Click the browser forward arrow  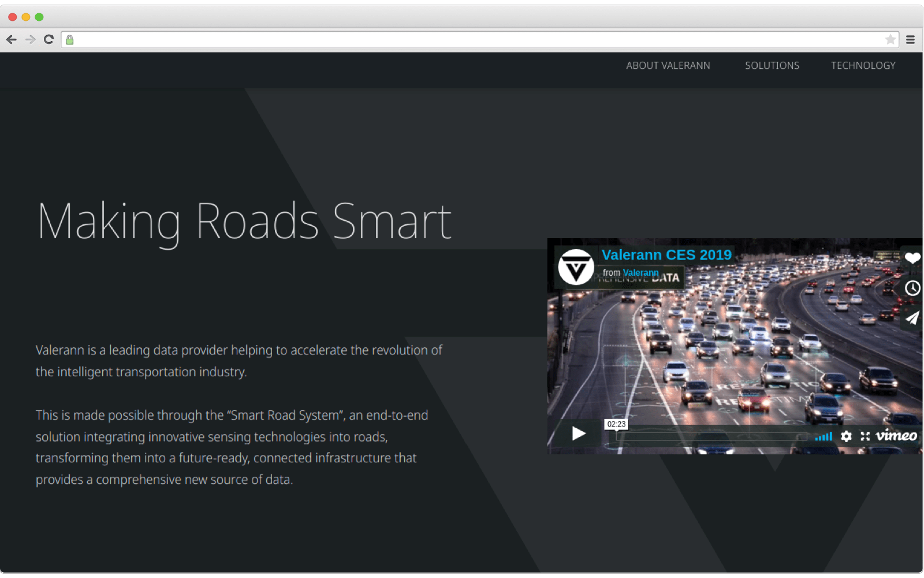tap(31, 39)
